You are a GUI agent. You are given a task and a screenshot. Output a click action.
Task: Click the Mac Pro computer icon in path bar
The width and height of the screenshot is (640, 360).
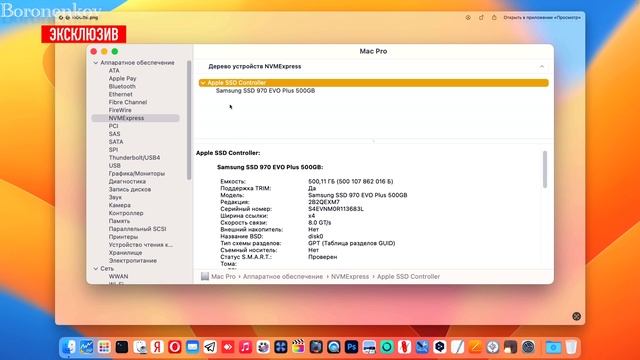205,276
